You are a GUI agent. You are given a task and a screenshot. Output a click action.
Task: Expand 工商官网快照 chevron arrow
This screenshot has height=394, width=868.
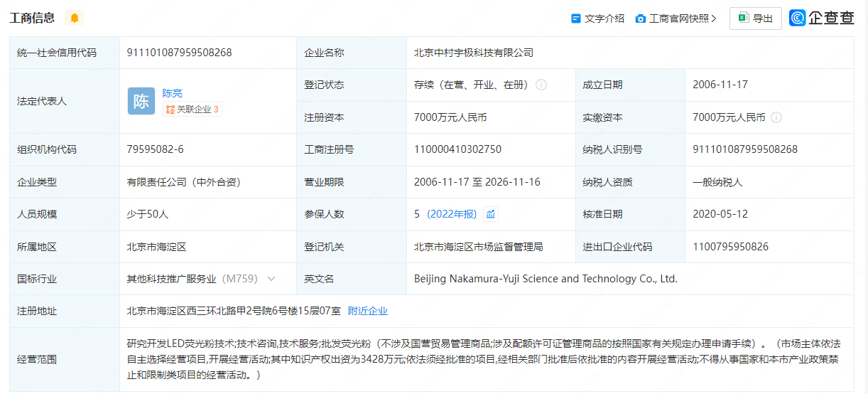tap(714, 18)
